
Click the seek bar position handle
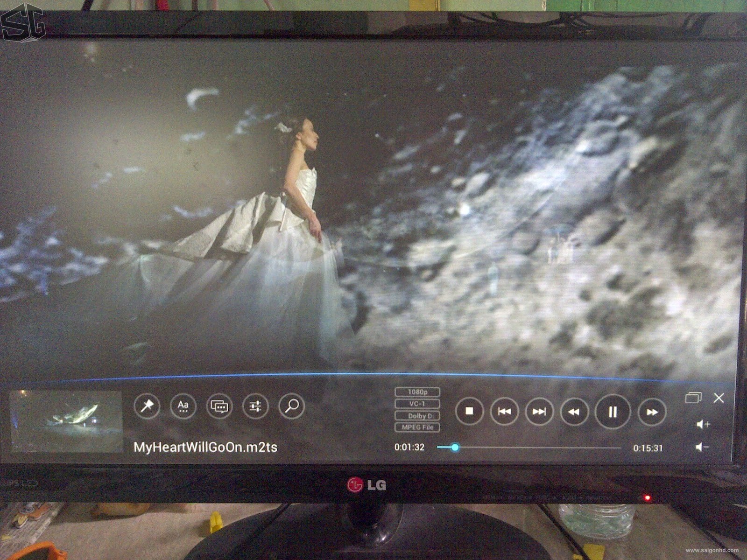pyautogui.click(x=455, y=448)
